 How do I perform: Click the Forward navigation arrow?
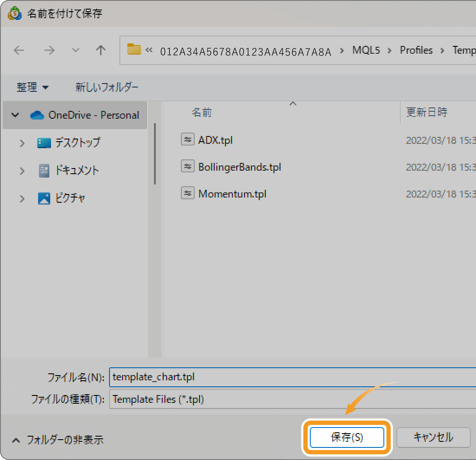pos(49,50)
